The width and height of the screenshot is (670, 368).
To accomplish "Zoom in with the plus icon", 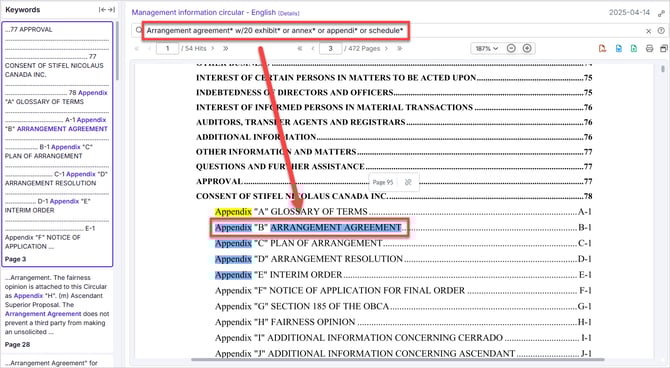I will pos(527,48).
